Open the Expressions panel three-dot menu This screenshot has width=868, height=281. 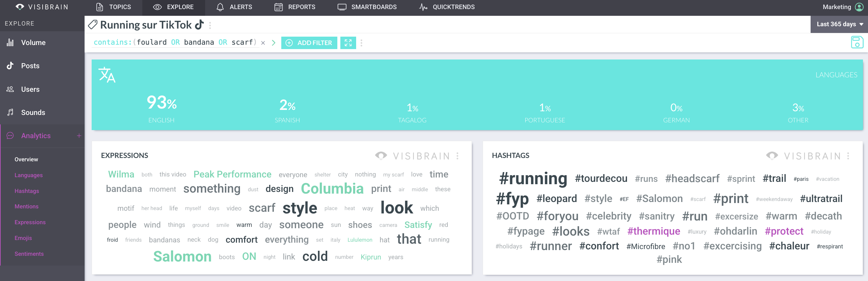coord(457,156)
